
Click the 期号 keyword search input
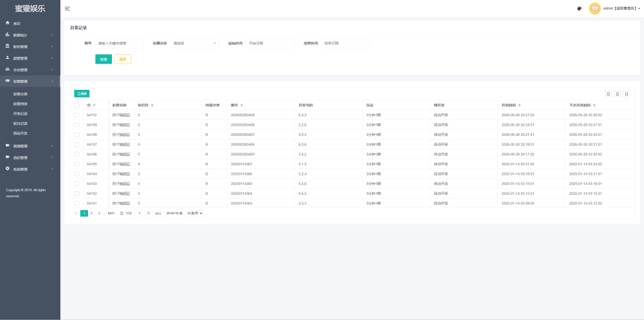point(119,43)
